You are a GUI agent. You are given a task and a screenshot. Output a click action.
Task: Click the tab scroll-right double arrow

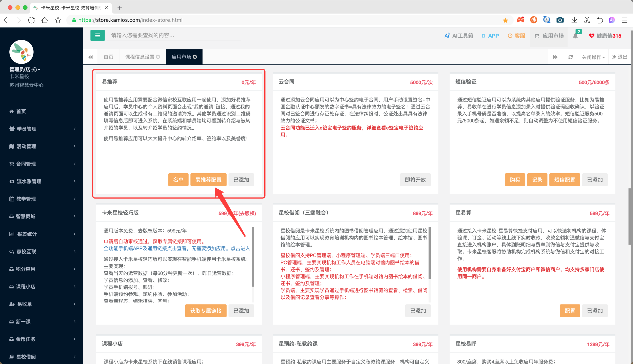555,57
